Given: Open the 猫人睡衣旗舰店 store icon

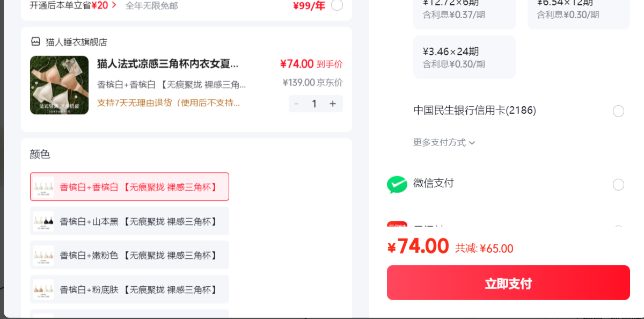Looking at the screenshot, I should coord(35,42).
